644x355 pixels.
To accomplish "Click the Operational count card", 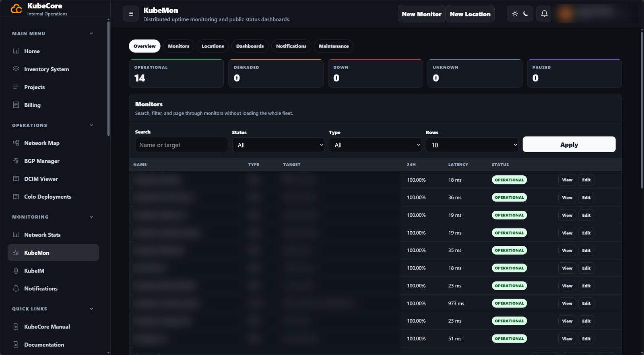I will point(176,73).
